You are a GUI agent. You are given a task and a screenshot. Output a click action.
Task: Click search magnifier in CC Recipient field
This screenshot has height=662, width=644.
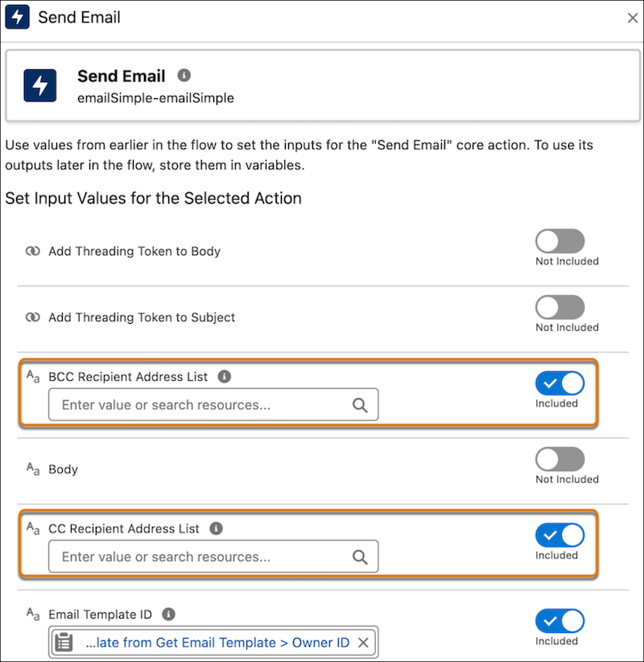pyautogui.click(x=360, y=556)
